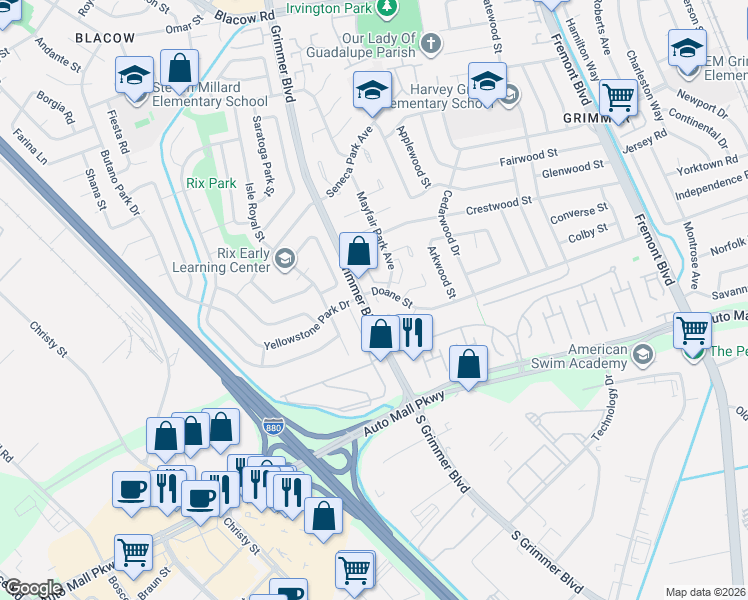Click the Borgia Rd street label
The image size is (748, 600).
click(56, 107)
